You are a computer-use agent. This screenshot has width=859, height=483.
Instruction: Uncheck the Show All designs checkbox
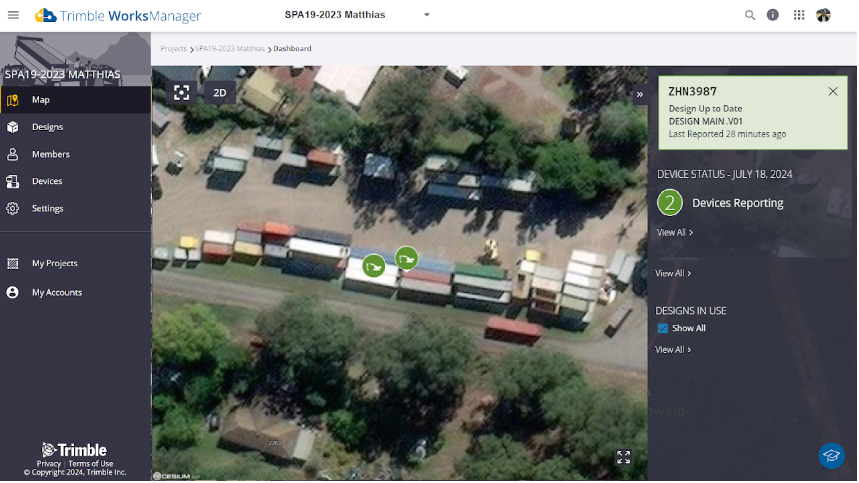(x=662, y=328)
